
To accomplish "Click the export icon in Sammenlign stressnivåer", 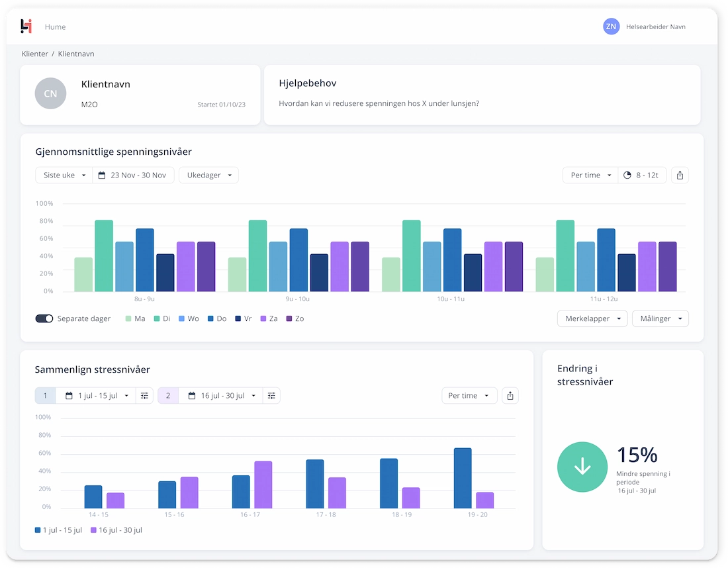I will tap(510, 395).
